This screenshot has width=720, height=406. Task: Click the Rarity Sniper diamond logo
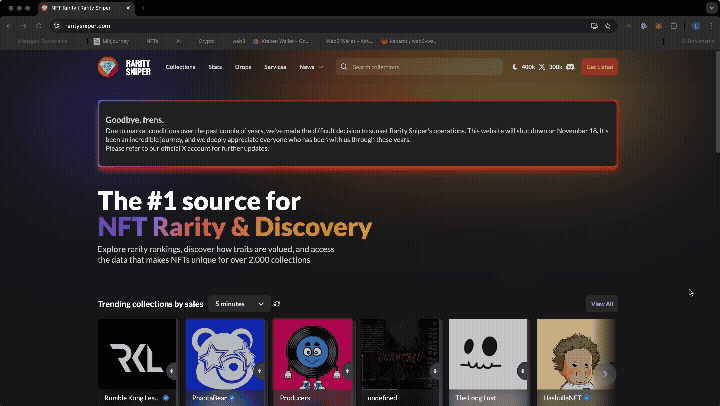coord(108,67)
